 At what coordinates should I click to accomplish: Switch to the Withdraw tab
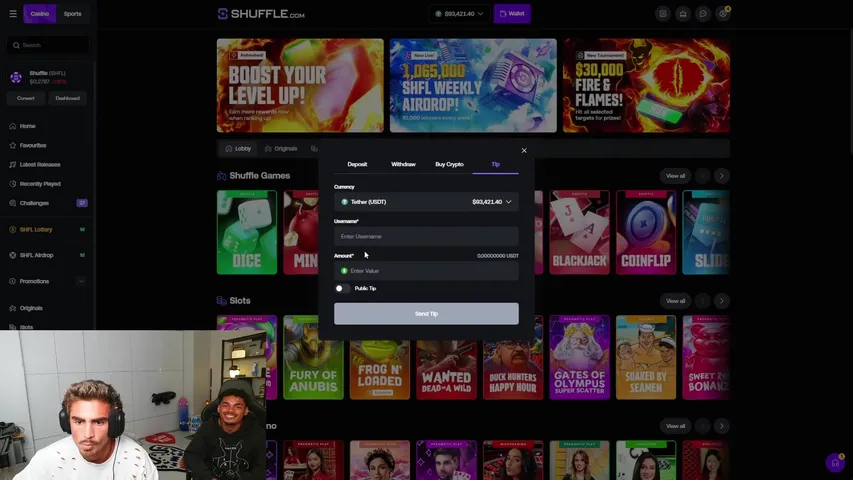click(403, 164)
